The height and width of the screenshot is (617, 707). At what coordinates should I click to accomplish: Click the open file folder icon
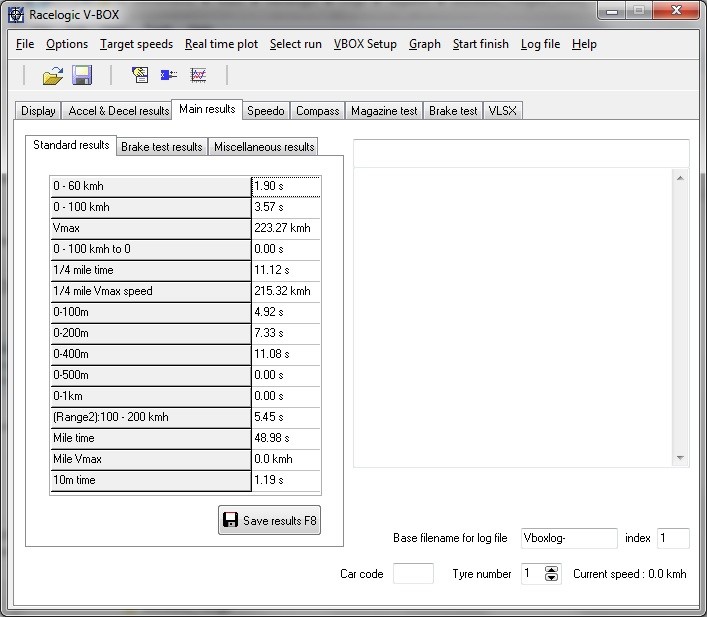52,75
